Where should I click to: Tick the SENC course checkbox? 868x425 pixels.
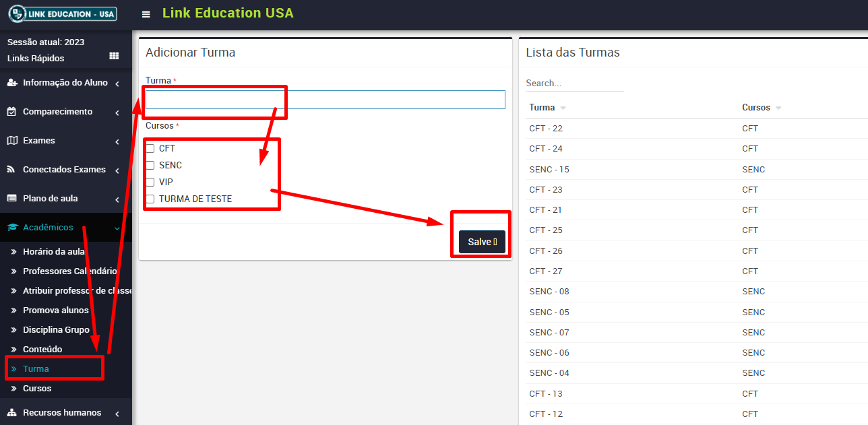150,166
